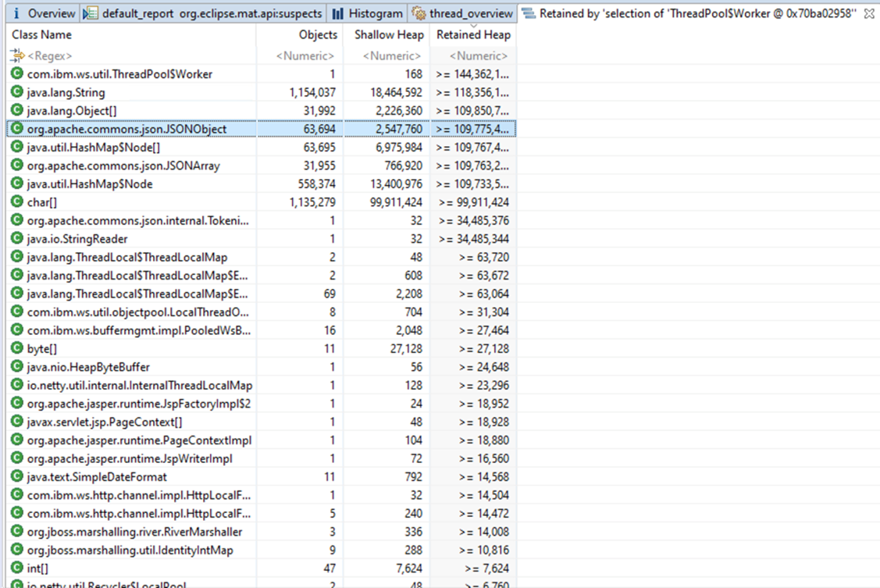Viewport: 880px width, 588px height.
Task: Click class icon of JspWriterImpl row
Action: click(x=17, y=458)
